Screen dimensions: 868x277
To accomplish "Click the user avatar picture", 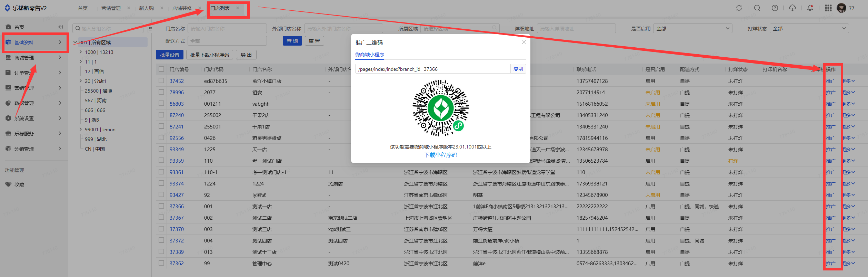I will point(841,8).
